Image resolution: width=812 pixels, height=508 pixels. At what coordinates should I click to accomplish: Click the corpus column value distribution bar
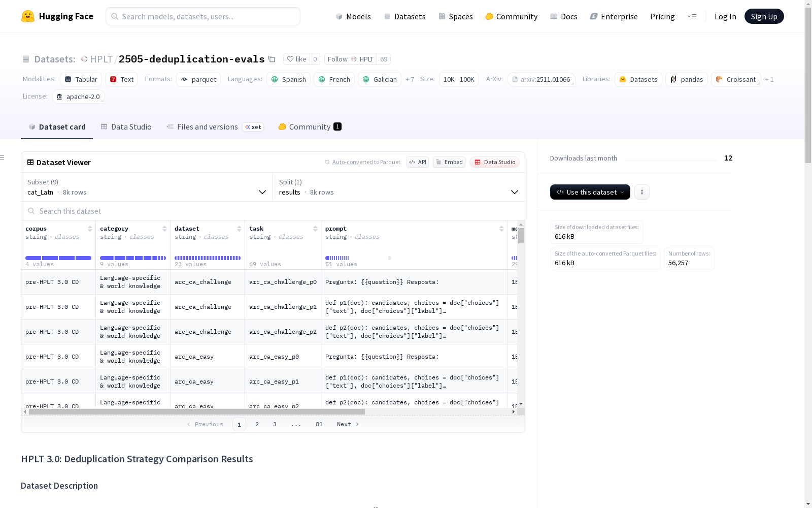(x=58, y=258)
